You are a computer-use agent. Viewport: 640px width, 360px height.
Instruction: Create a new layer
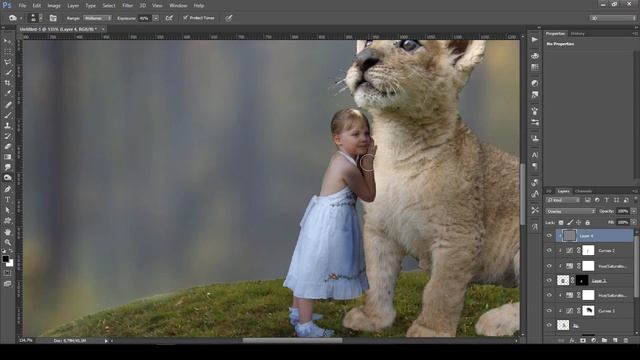click(615, 340)
